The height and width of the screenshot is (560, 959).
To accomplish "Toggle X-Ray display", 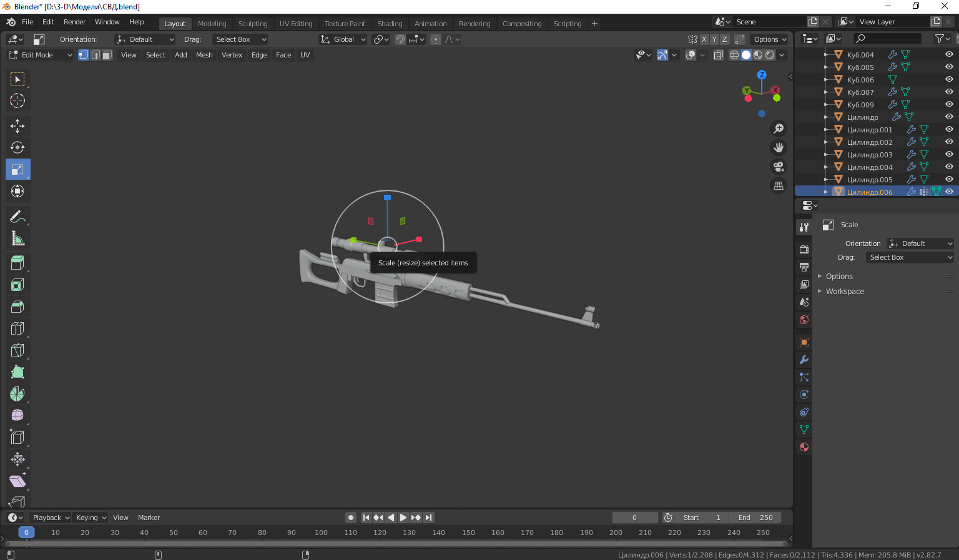I will tap(719, 55).
